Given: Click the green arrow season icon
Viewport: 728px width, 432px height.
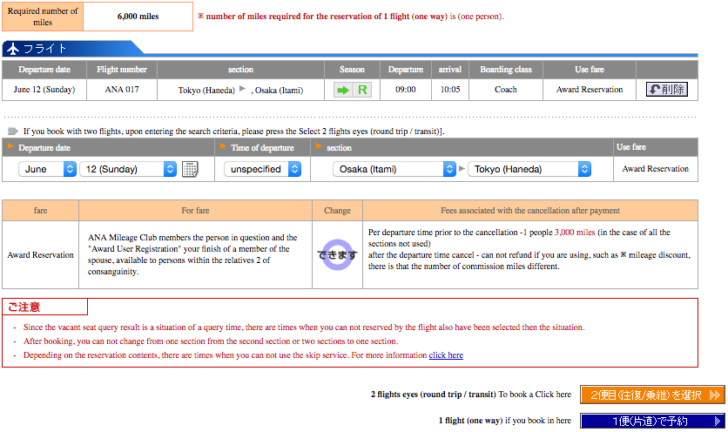Looking at the screenshot, I should 343,90.
